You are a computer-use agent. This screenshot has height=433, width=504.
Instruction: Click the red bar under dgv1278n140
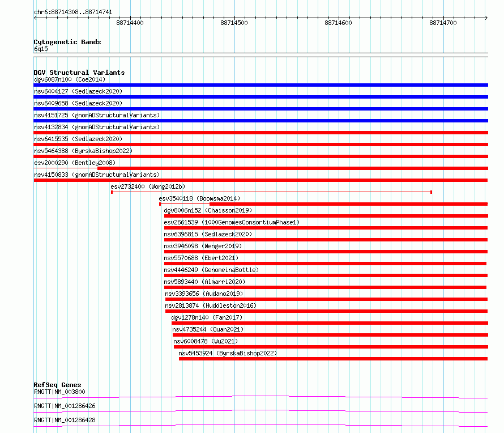coord(330,323)
